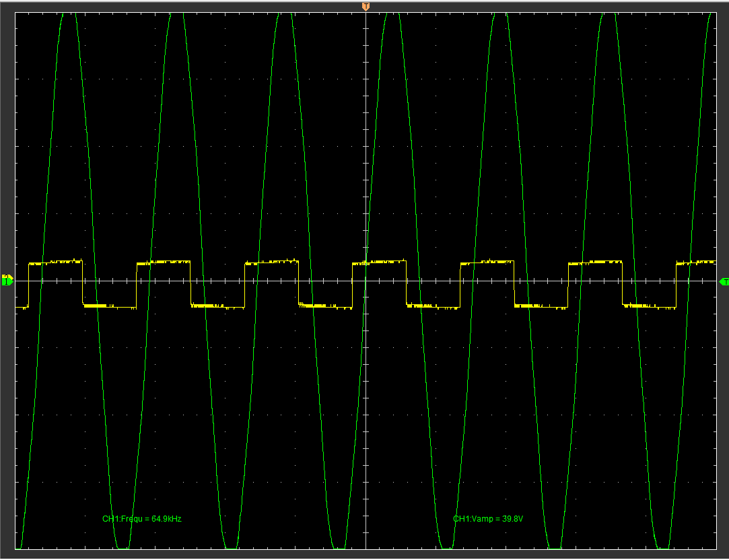This screenshot has height=560, width=729.
Task: Click the yellow channel ground marker on left edge
Action: point(5,277)
